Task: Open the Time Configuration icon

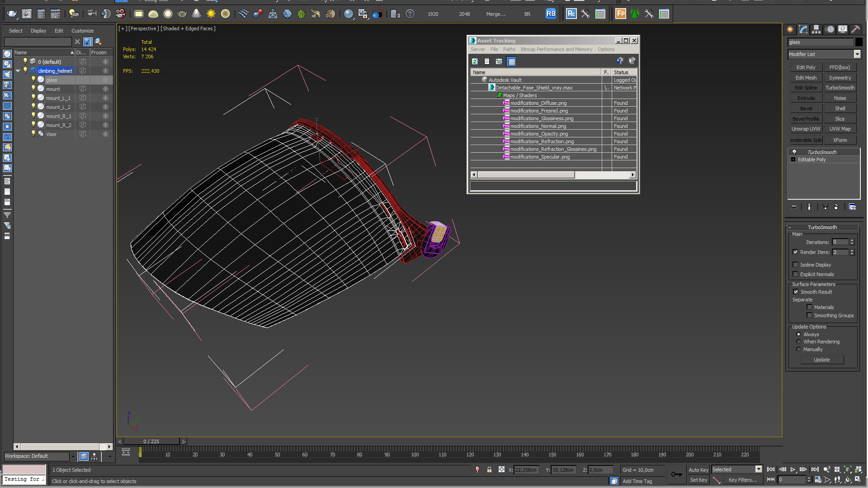Action: coord(818,480)
